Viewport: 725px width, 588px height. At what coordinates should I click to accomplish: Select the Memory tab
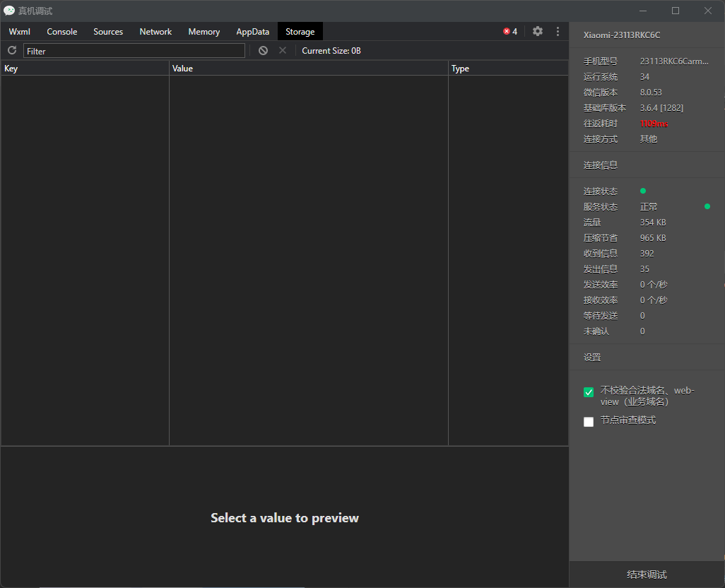point(204,31)
